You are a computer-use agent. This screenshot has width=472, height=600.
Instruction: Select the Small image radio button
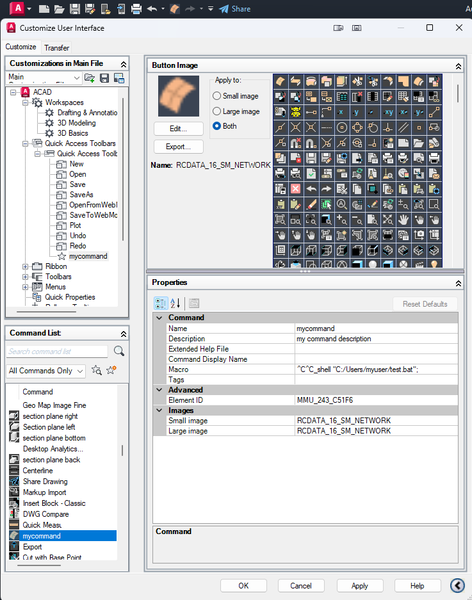tap(217, 96)
